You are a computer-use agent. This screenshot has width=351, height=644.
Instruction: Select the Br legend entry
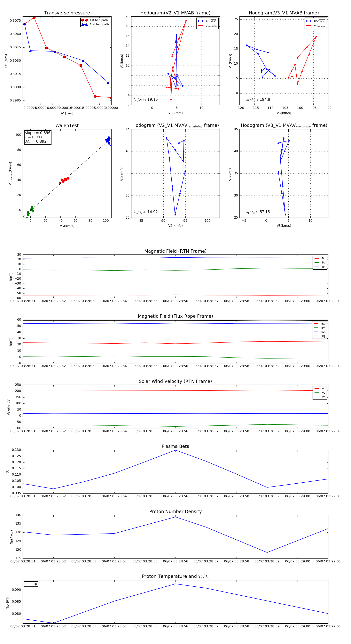point(320,259)
